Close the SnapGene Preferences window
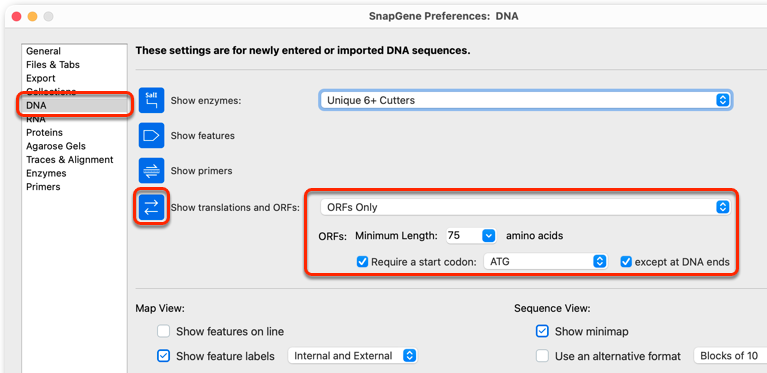Screen dimensions: 767x373 pyautogui.click(x=17, y=17)
